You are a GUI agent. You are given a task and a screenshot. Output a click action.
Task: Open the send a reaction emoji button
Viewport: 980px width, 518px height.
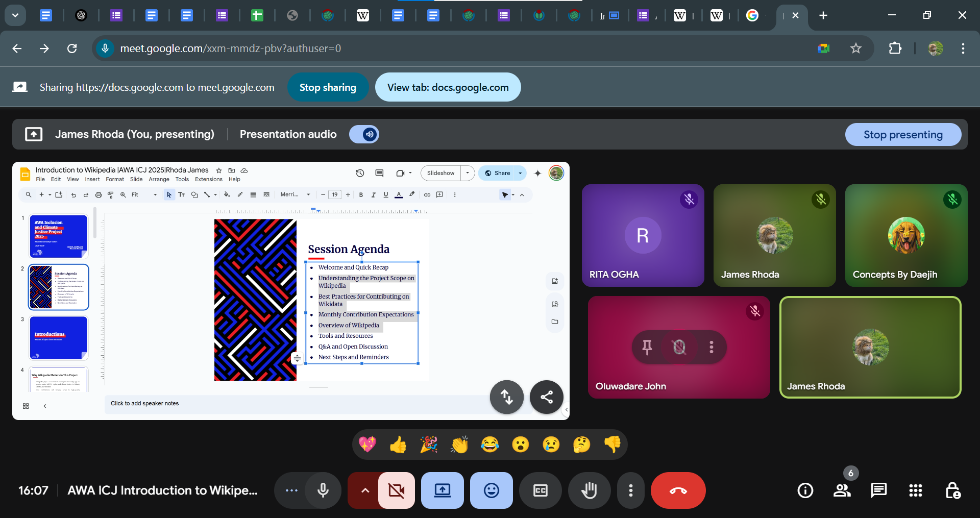click(491, 490)
